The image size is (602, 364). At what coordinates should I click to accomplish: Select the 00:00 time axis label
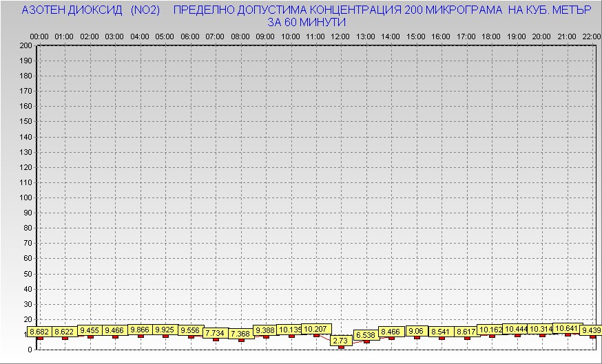(x=39, y=36)
